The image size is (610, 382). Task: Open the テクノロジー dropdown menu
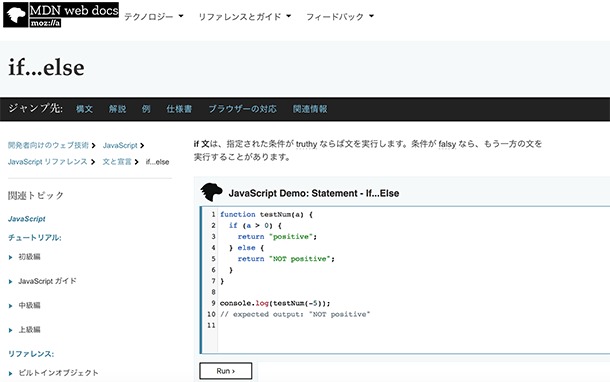153,17
